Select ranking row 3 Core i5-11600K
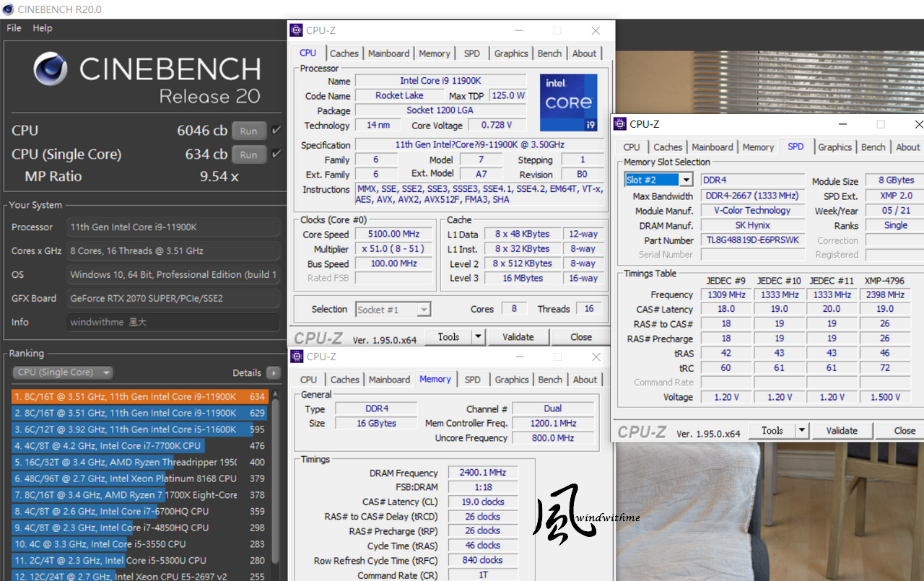This screenshot has height=581, width=924. pyautogui.click(x=140, y=429)
